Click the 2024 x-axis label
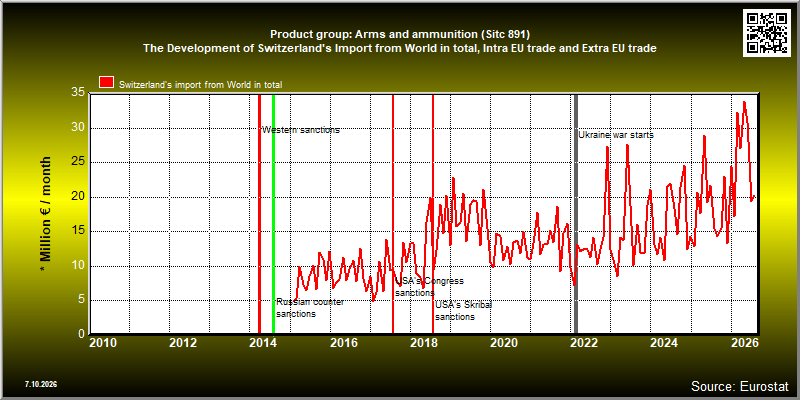The height and width of the screenshot is (400, 800). [664, 342]
